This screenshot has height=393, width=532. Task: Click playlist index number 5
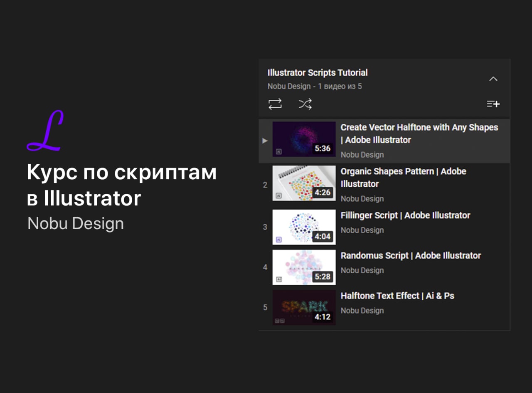(265, 308)
